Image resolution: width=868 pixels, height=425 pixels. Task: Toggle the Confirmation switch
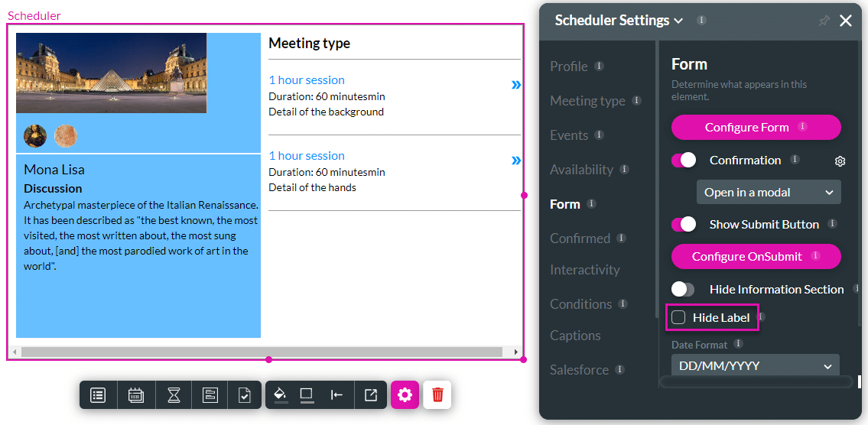684,161
